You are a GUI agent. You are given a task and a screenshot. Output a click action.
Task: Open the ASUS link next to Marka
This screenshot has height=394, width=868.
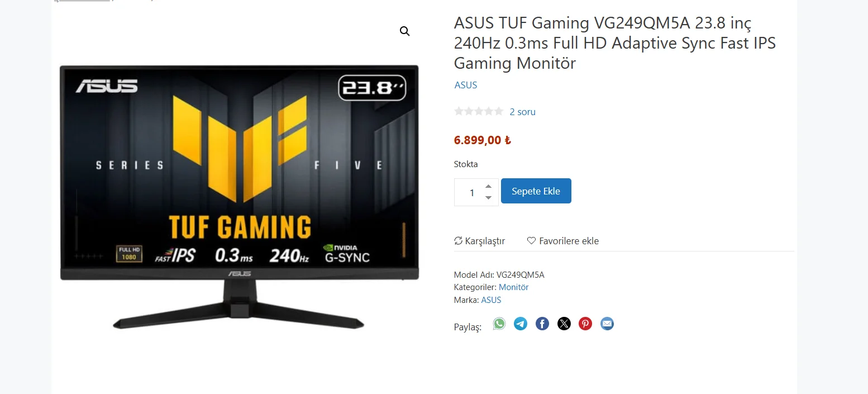point(491,300)
